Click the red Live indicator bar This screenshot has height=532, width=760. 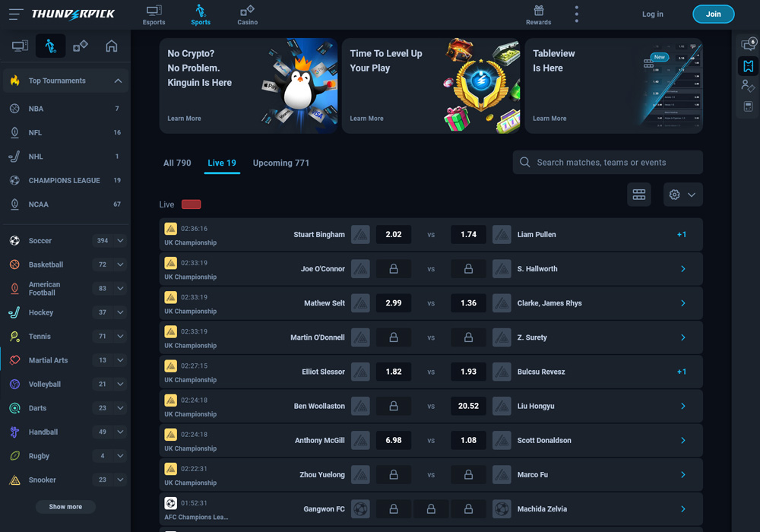tap(191, 204)
